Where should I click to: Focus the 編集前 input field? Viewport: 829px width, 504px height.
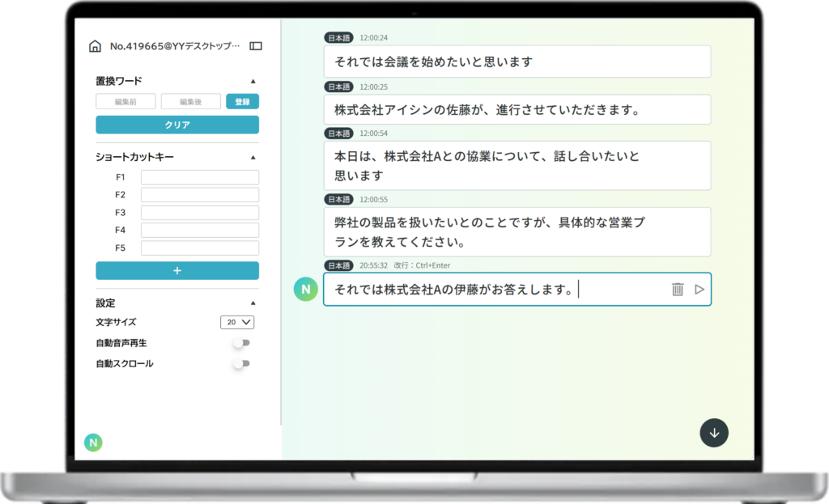[x=125, y=101]
